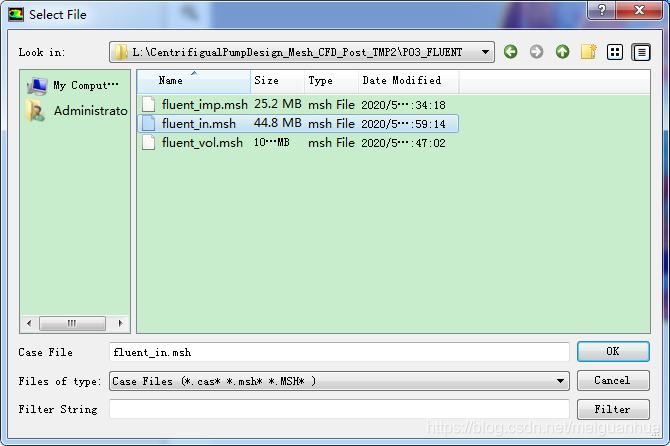Image resolution: width=670 pixels, height=446 pixels.
Task: Select the fluent_vol.msh file
Action: [x=201, y=143]
